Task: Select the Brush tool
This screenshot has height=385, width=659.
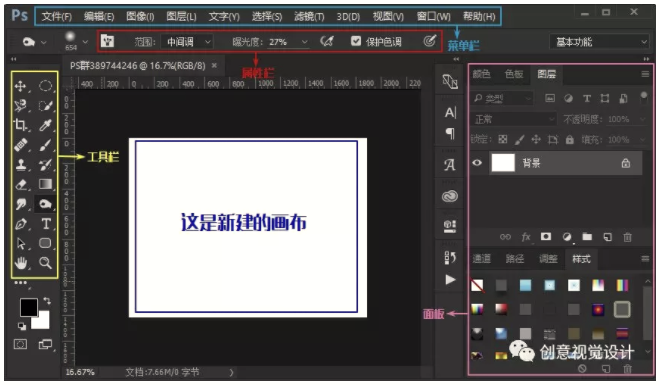Action: click(45, 145)
